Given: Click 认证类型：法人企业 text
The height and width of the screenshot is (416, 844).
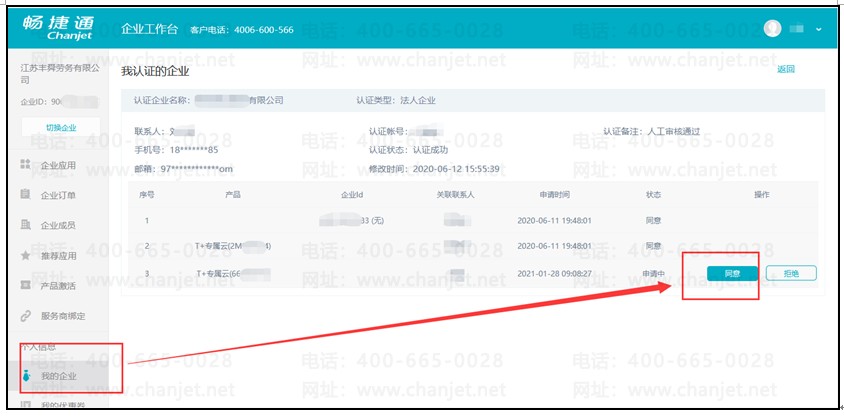Looking at the screenshot, I should (396, 100).
